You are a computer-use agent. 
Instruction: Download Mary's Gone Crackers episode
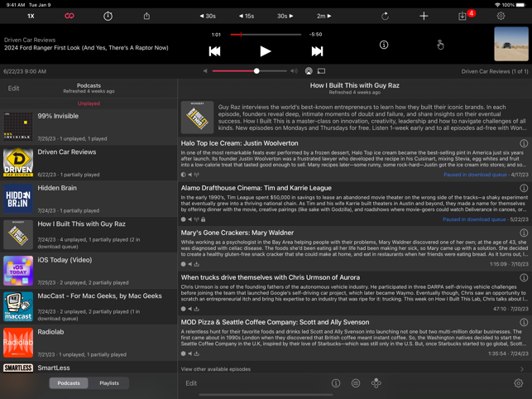tap(196, 264)
